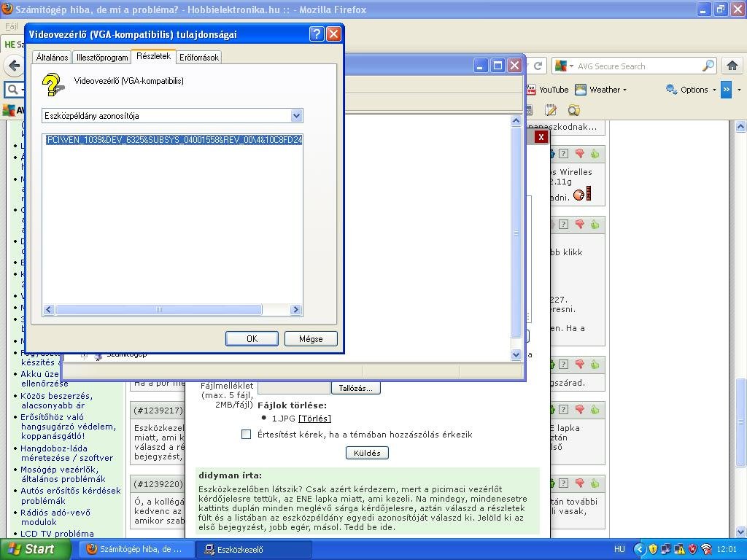The height and width of the screenshot is (560, 747).
Task: Open 'Mosógép vezérlők, általános problémák' link
Action: 63,474
